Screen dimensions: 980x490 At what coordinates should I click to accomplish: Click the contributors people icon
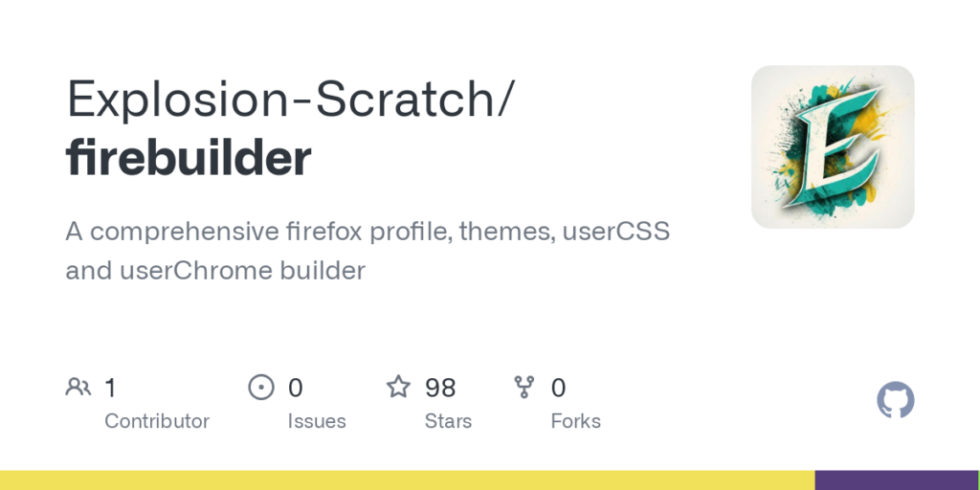point(78,388)
